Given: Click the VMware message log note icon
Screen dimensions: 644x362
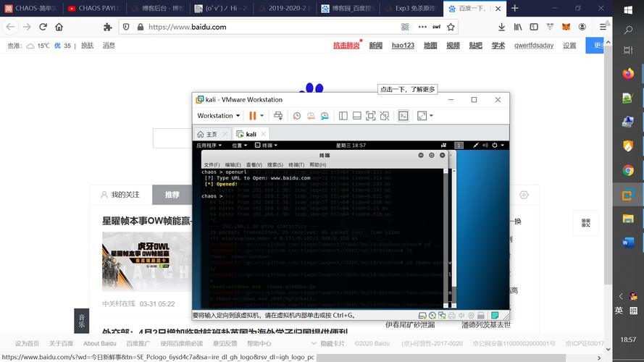Looking at the screenshot, I should click(x=495, y=315).
